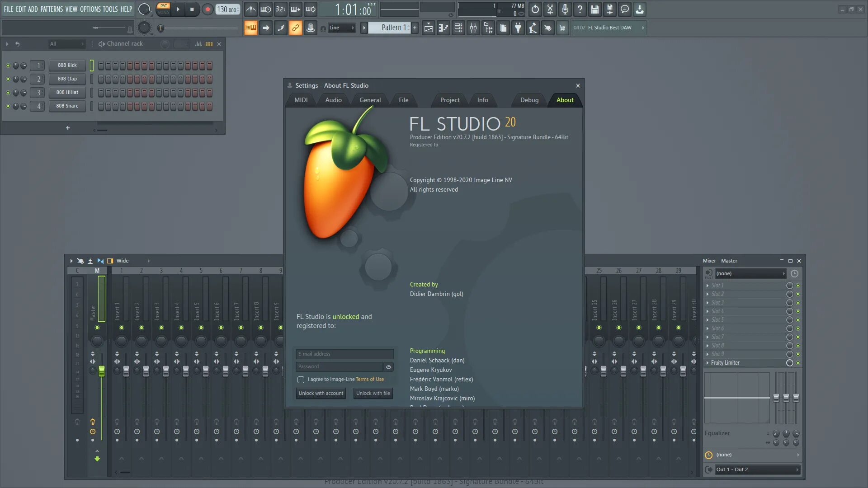Expand Fruity Limiter slot menu
This screenshot has height=488, width=868.
click(x=708, y=363)
